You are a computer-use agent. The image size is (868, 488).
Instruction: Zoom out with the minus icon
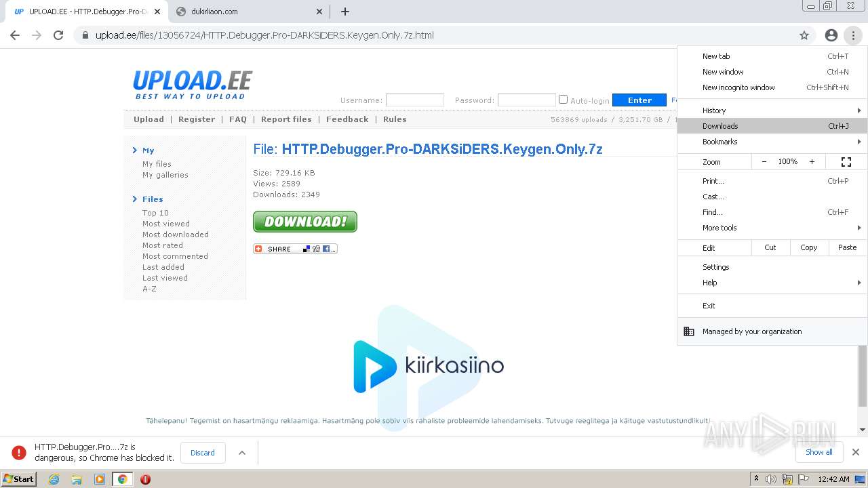[x=764, y=161]
